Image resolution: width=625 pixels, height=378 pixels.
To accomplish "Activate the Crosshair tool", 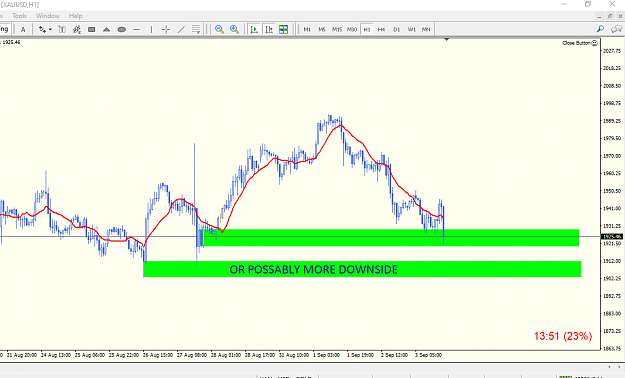I will point(166,30).
